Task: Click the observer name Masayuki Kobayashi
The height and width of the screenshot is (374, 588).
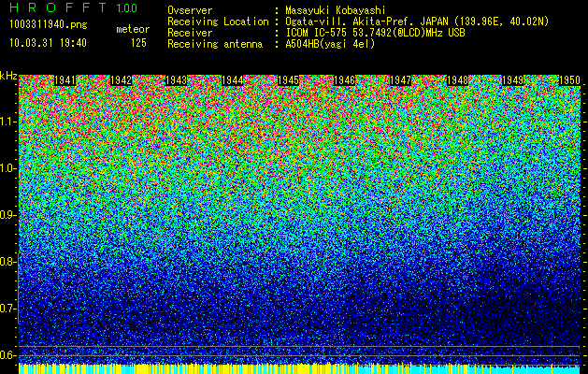Action: point(336,10)
